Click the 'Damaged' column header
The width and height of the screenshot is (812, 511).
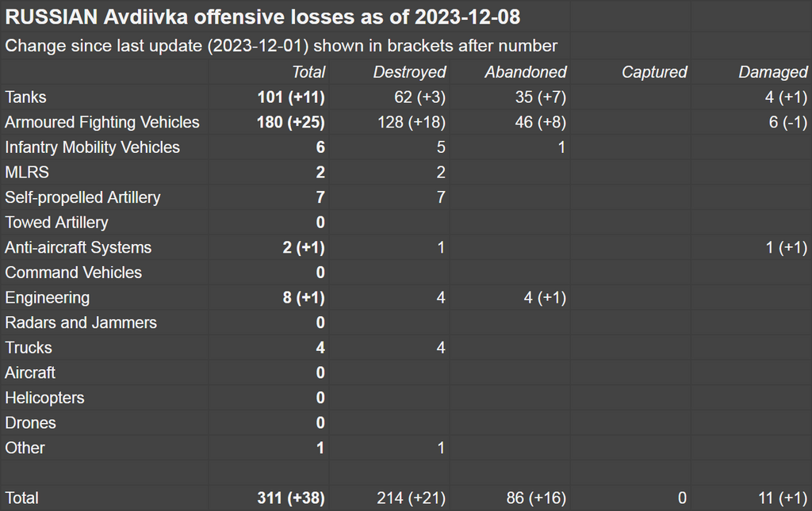[772, 72]
